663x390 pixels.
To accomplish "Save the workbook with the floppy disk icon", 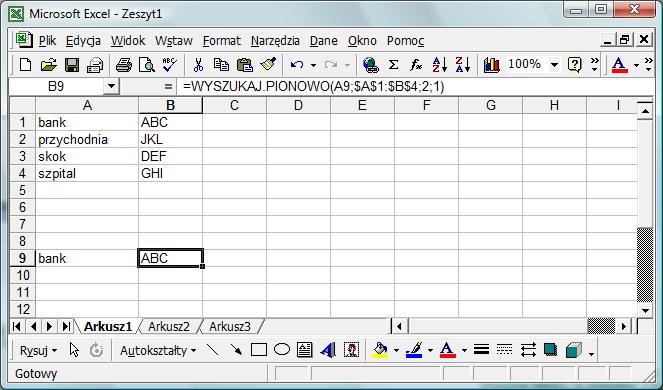I will point(72,65).
